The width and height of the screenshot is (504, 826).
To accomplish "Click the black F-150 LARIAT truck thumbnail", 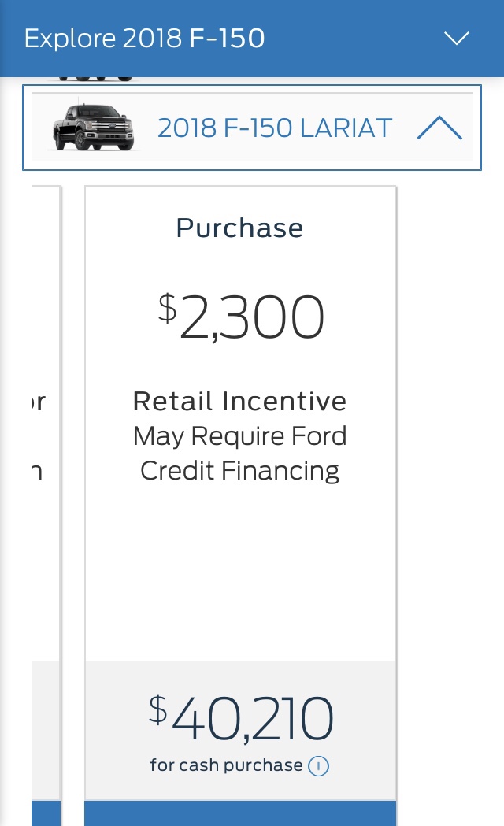I will pos(93,127).
